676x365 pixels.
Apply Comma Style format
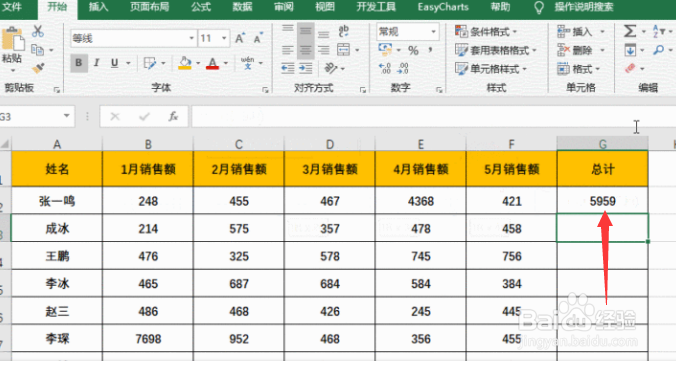click(x=430, y=50)
